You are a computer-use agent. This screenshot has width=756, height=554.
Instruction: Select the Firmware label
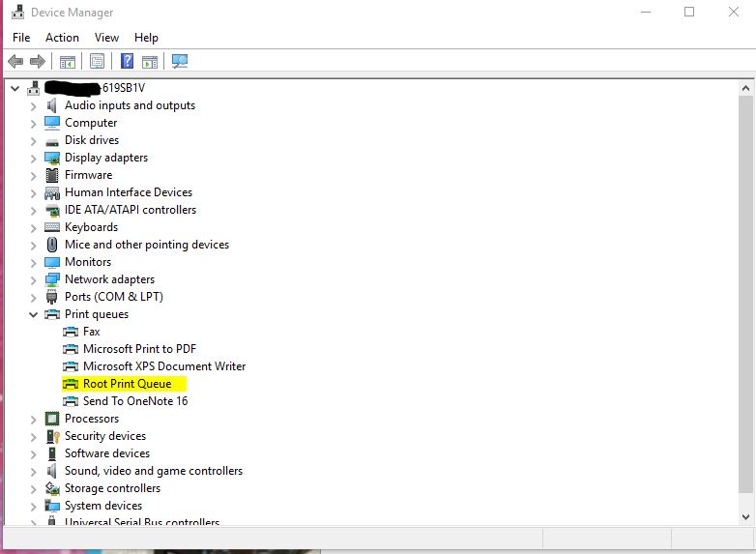pos(89,175)
